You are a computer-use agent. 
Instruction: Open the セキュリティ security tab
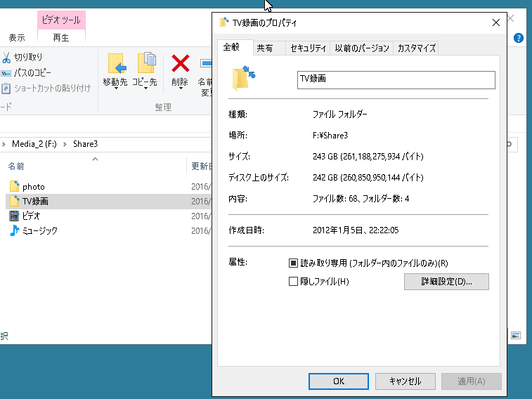click(x=309, y=48)
